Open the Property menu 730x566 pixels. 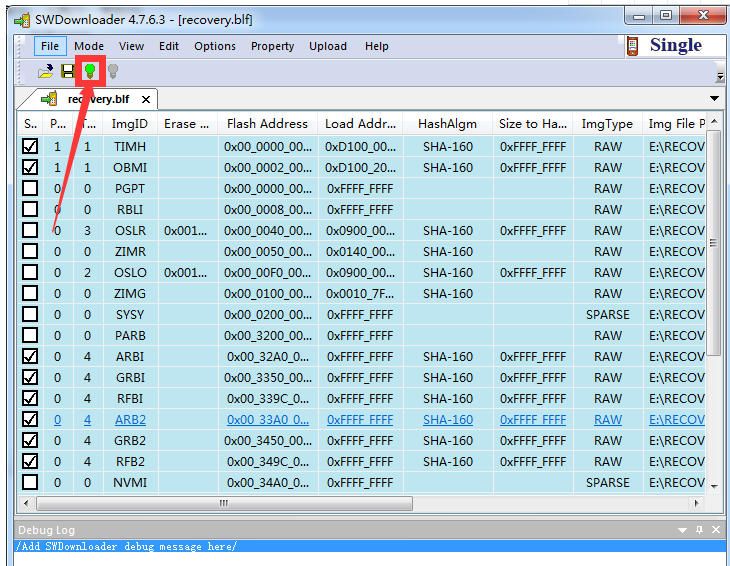(x=272, y=46)
